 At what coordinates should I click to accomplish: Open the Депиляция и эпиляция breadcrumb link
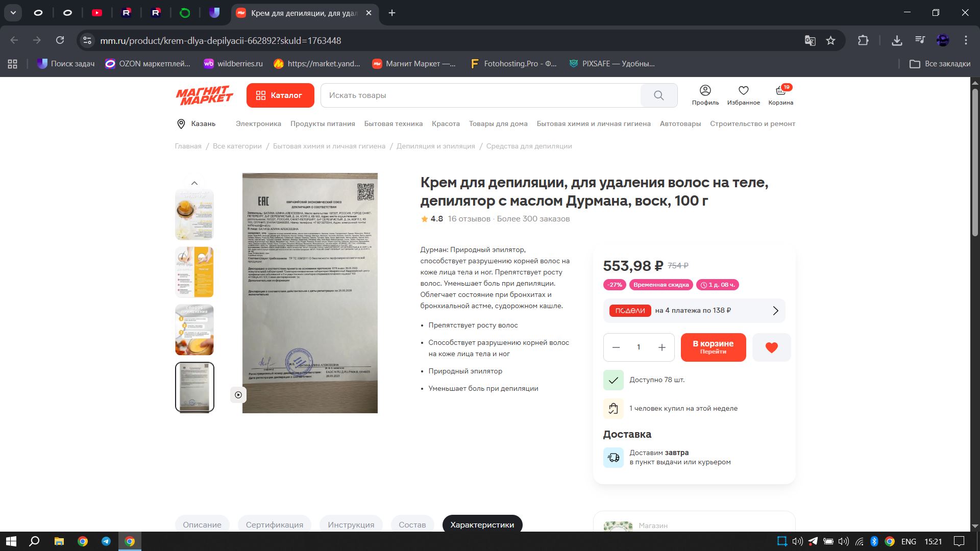click(435, 146)
